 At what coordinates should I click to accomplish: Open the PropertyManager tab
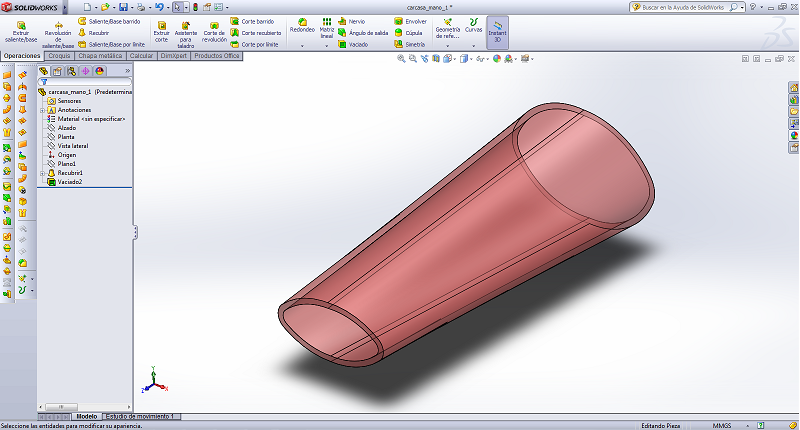coord(58,71)
